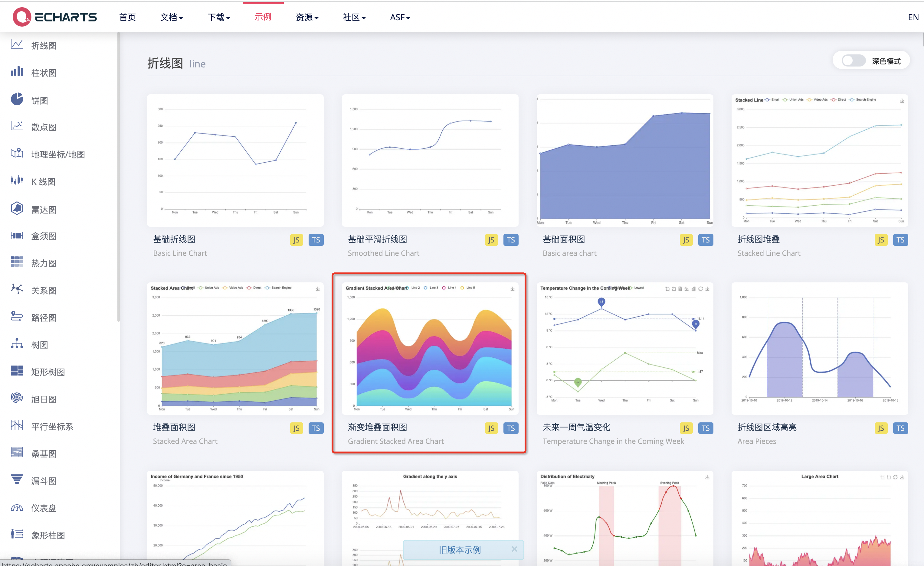Select the 示例 navigation tab
This screenshot has height=566, width=924.
click(263, 17)
